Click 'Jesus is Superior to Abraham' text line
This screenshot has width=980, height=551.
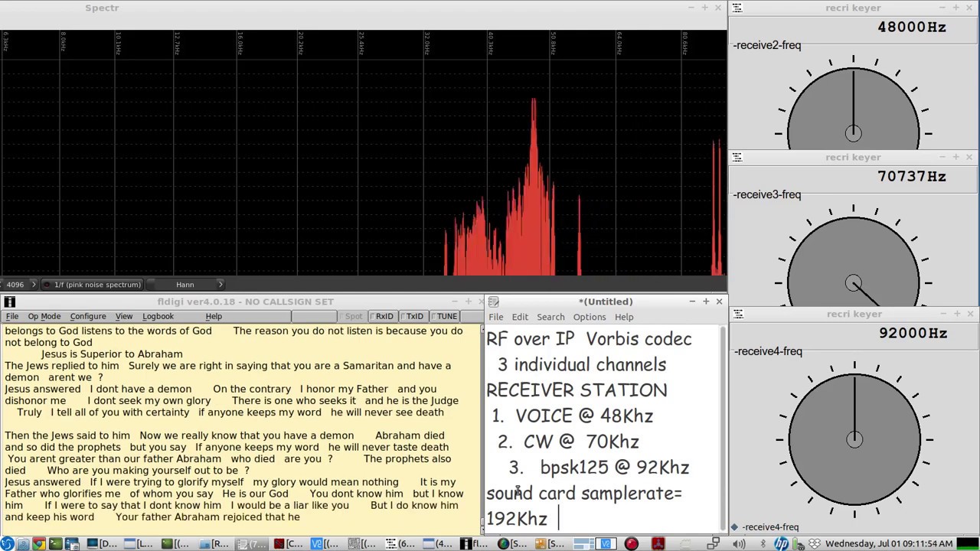[x=112, y=354]
